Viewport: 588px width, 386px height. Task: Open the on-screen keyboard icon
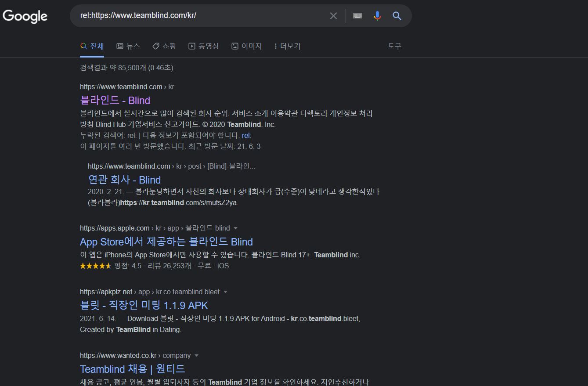(x=358, y=16)
